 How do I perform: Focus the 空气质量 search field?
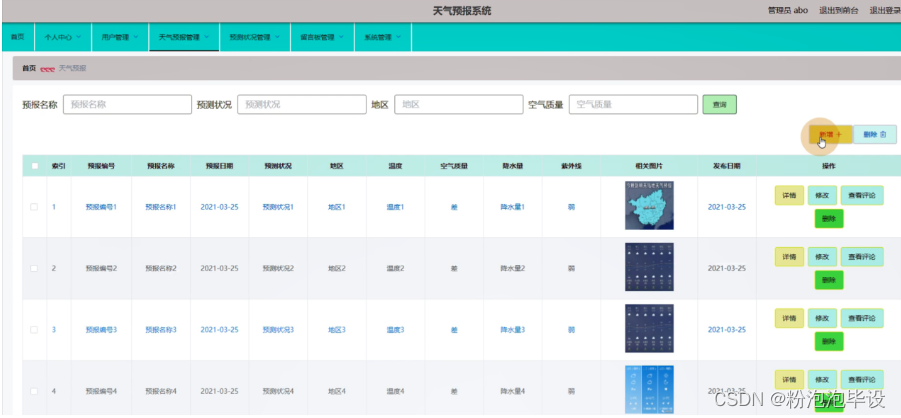(633, 105)
